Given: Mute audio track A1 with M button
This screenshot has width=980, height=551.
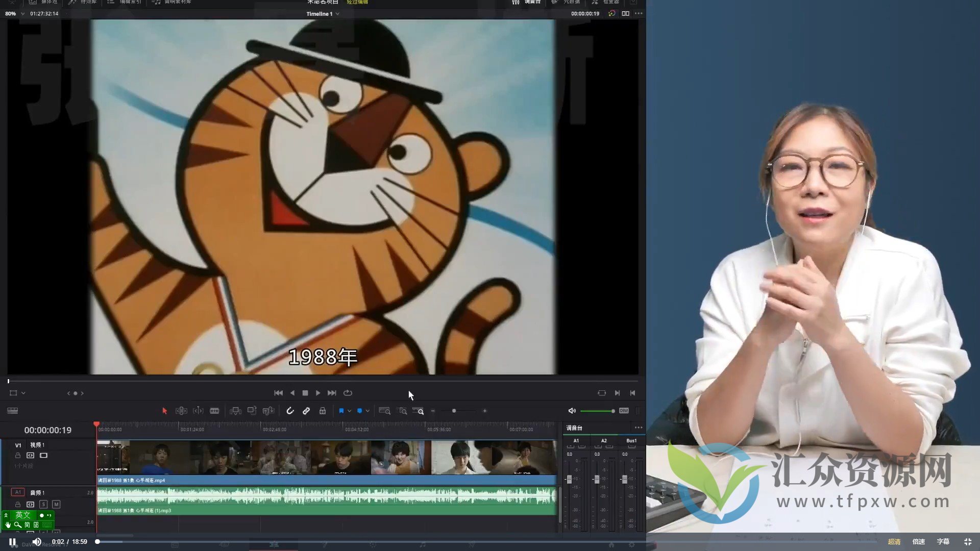Looking at the screenshot, I should 56,504.
